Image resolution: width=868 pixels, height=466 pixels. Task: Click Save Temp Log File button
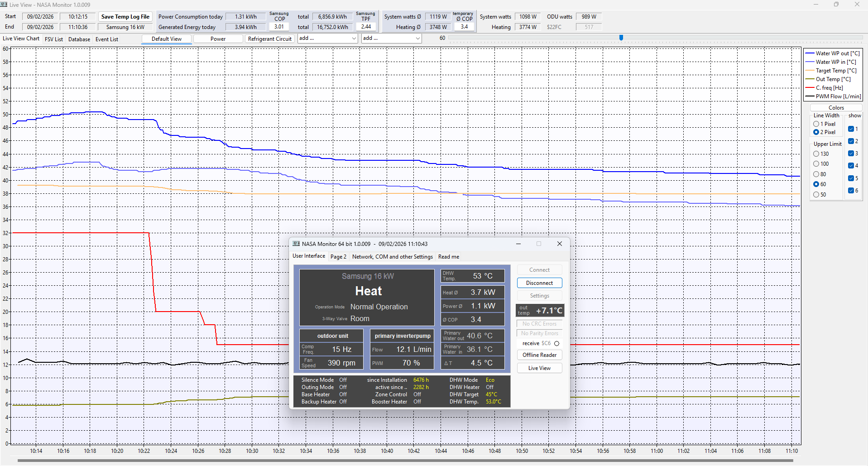pyautogui.click(x=125, y=17)
